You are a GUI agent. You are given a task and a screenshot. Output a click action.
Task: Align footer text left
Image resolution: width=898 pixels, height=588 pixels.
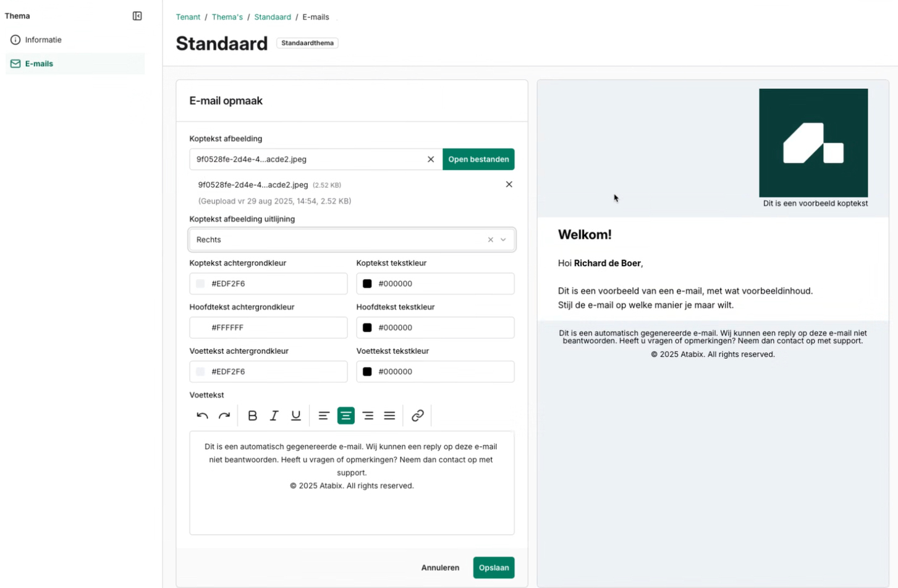[324, 416]
